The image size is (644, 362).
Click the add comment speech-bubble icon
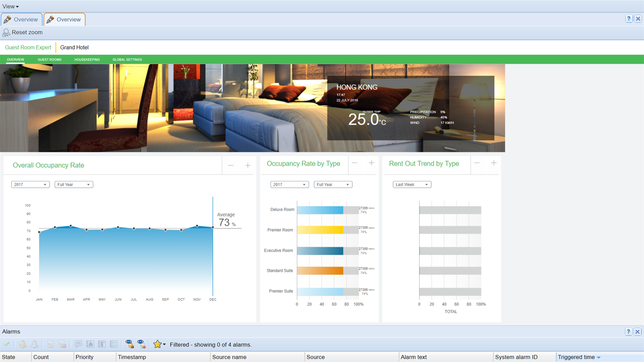[78, 344]
